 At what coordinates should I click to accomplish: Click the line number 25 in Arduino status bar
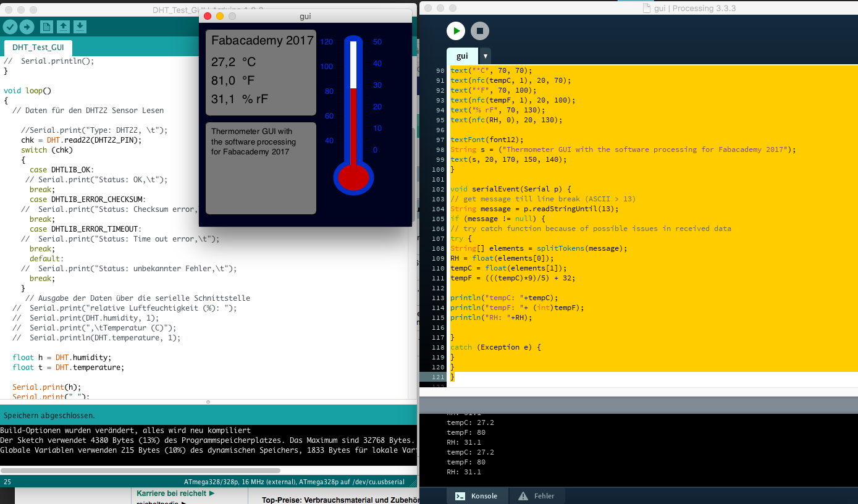coord(7,482)
